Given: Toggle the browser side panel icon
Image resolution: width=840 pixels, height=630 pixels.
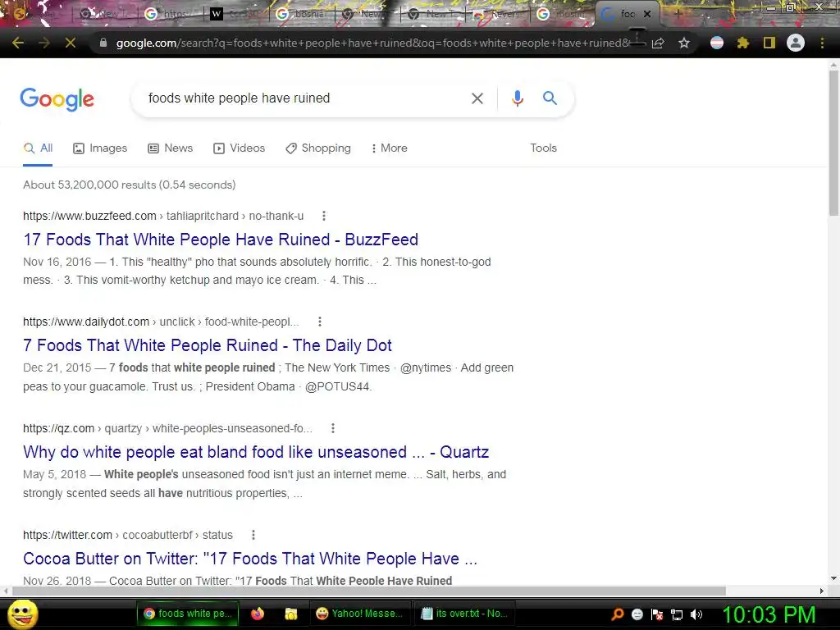Looking at the screenshot, I should 769,43.
